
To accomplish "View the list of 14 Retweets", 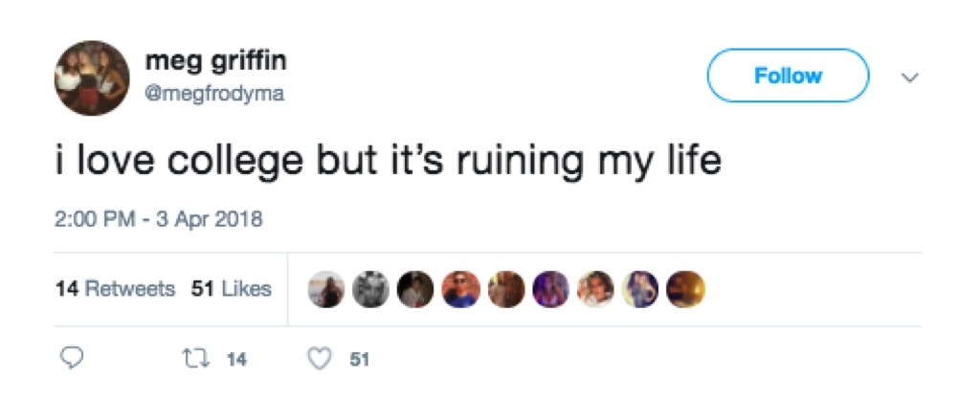I will coord(115,289).
